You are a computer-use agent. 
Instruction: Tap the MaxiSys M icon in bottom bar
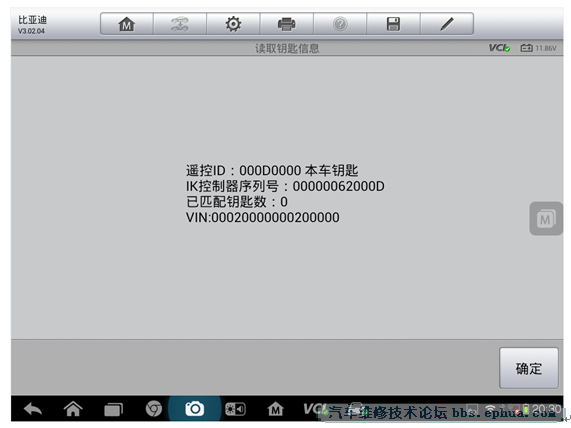[275, 409]
